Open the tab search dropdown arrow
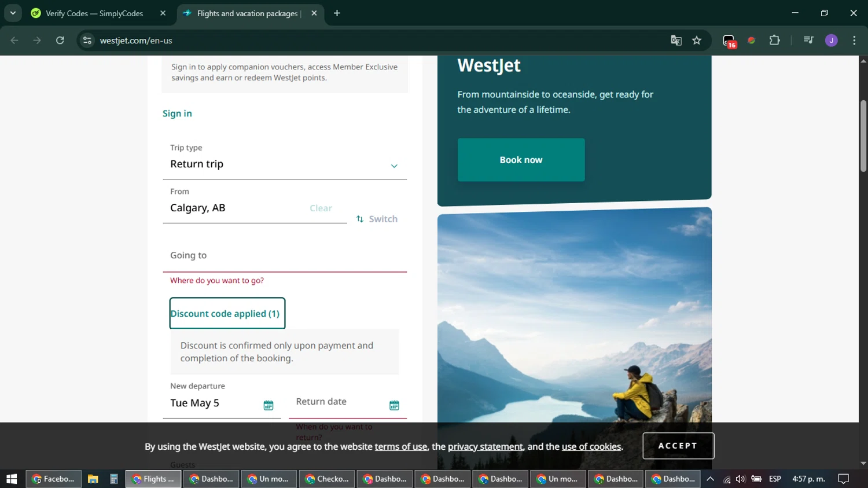 pos(13,13)
